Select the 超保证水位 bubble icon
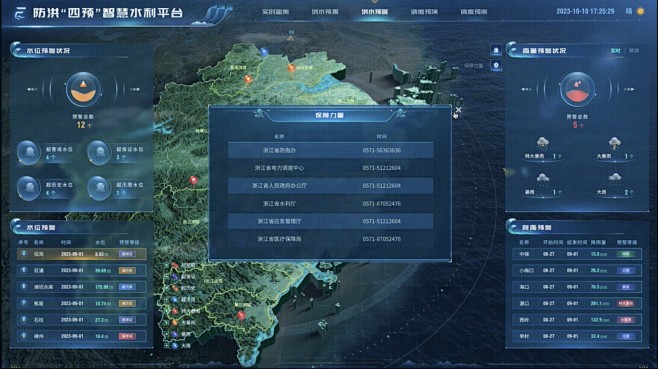 (99, 152)
